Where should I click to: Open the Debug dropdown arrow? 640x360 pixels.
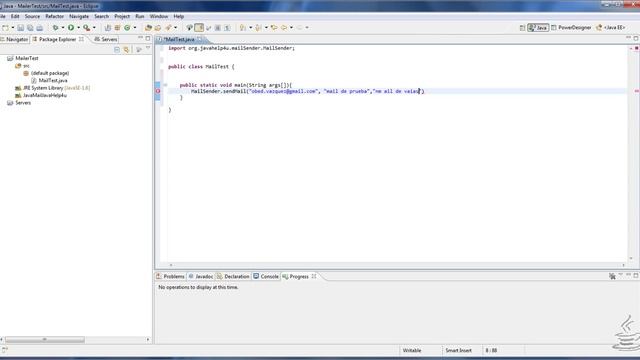(x=63, y=27)
